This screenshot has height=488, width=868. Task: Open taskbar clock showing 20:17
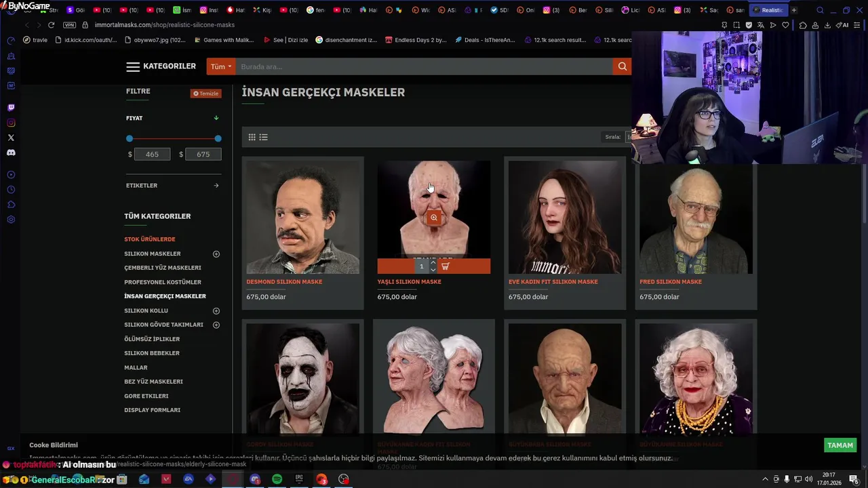click(x=829, y=479)
